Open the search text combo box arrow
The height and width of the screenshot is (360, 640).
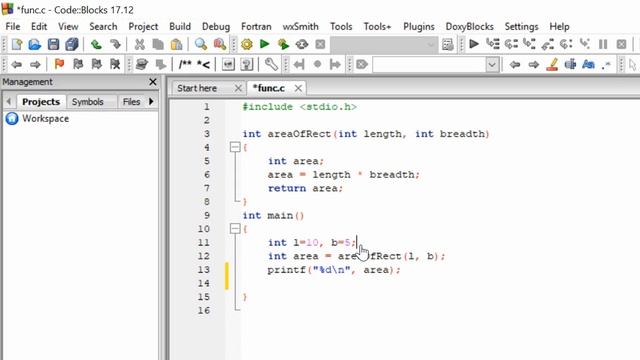tap(492, 64)
